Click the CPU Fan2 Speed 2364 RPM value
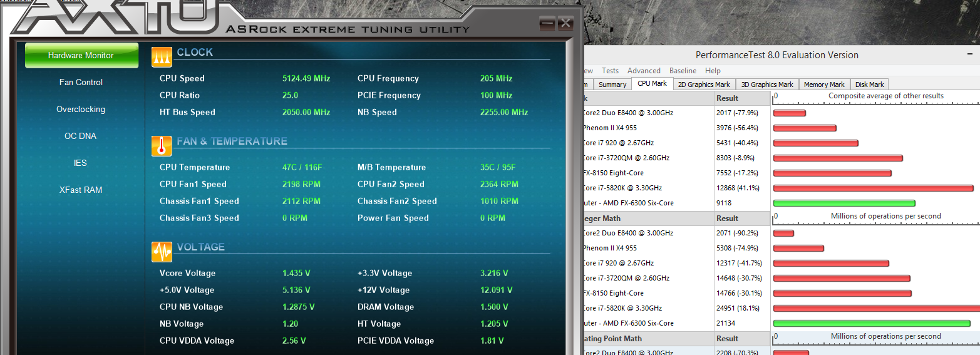The image size is (980, 355). (499, 184)
